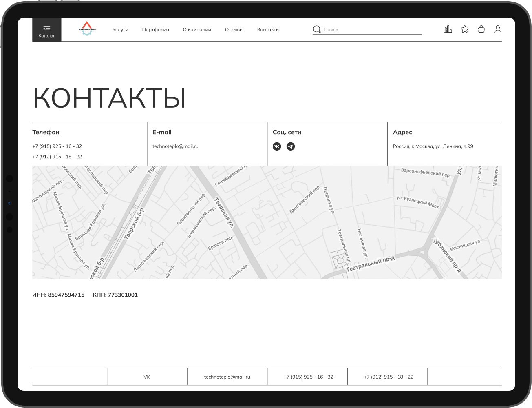
Task: Click the VK link in the footer
Action: point(147,377)
